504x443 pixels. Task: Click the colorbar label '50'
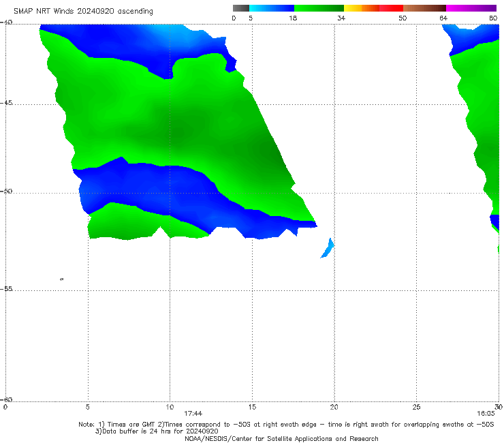403,18
